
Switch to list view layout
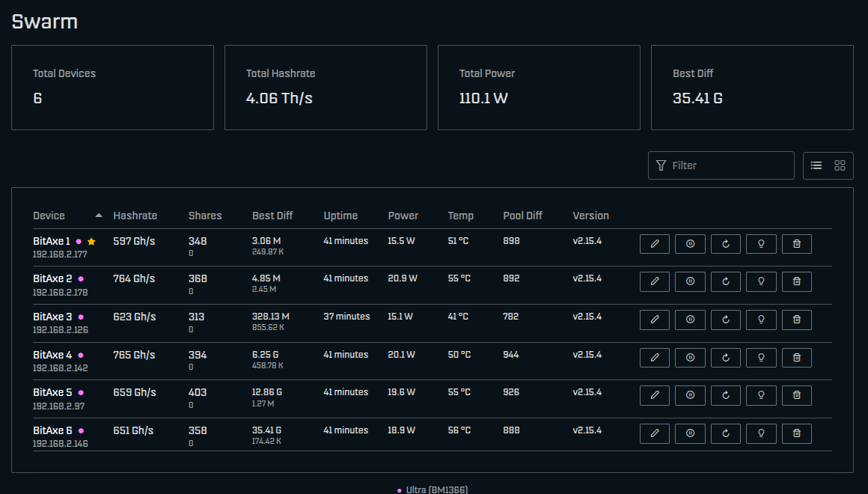pyautogui.click(x=816, y=165)
